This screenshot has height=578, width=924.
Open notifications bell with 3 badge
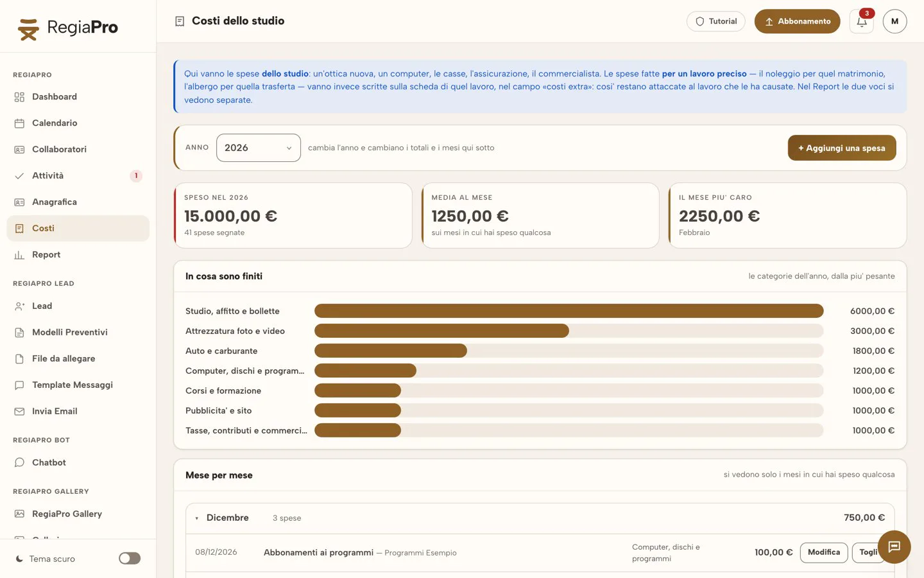862,21
